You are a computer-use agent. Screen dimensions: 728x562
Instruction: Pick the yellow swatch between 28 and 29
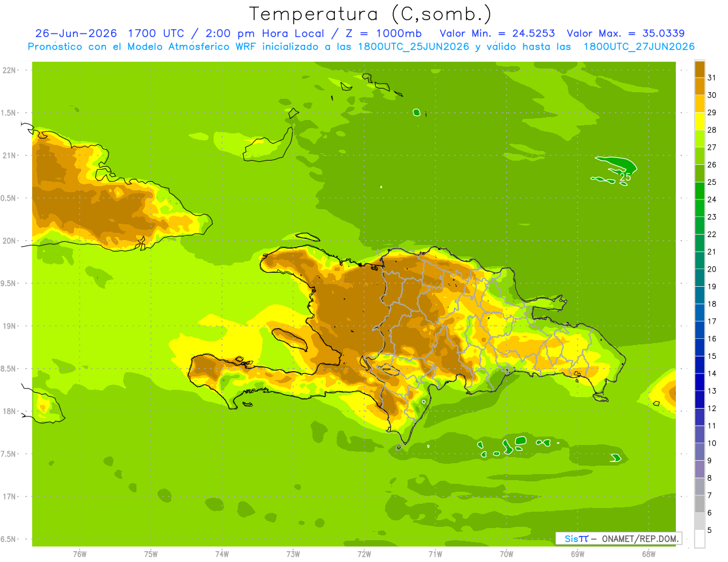[699, 121]
